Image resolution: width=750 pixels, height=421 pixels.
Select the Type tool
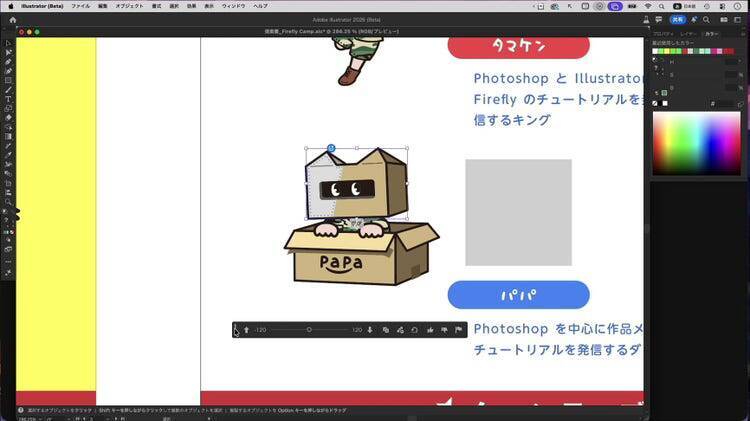[8, 99]
